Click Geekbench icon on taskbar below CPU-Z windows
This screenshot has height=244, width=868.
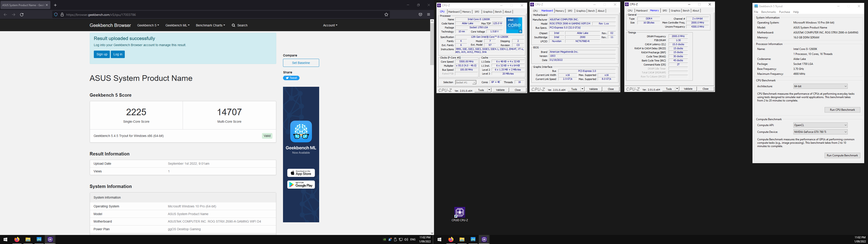pyautogui.click(x=473, y=239)
